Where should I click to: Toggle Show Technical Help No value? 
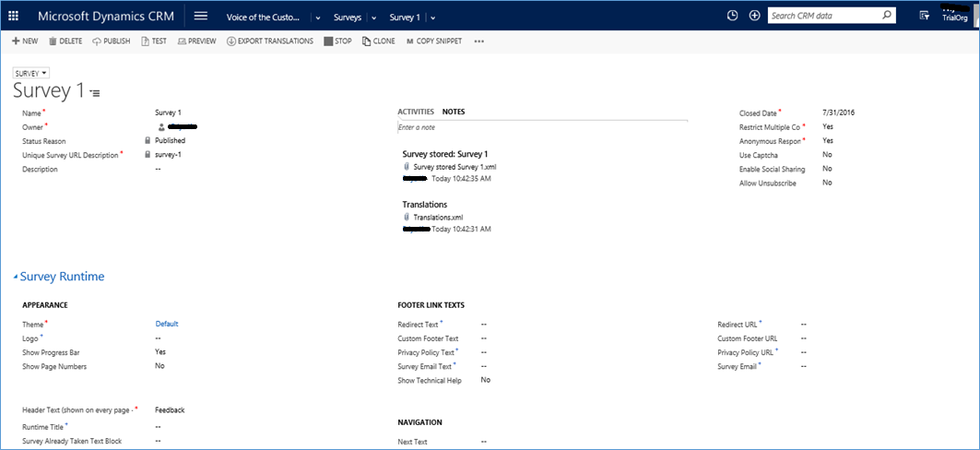pos(486,380)
